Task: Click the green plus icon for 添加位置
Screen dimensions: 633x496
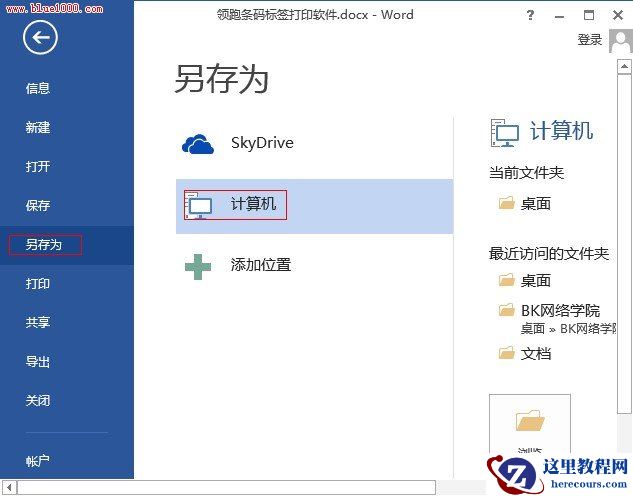Action: (198, 267)
